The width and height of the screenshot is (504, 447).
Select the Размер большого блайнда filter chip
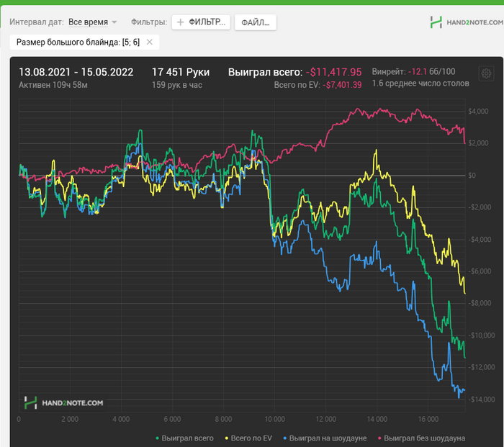pyautogui.click(x=78, y=42)
